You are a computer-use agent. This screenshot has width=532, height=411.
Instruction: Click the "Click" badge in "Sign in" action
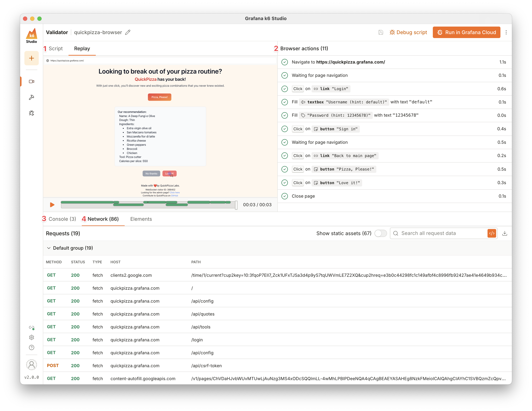298,129
